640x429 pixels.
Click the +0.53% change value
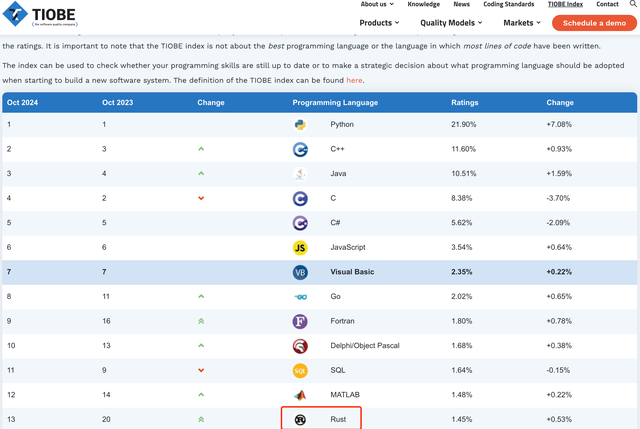click(x=559, y=419)
